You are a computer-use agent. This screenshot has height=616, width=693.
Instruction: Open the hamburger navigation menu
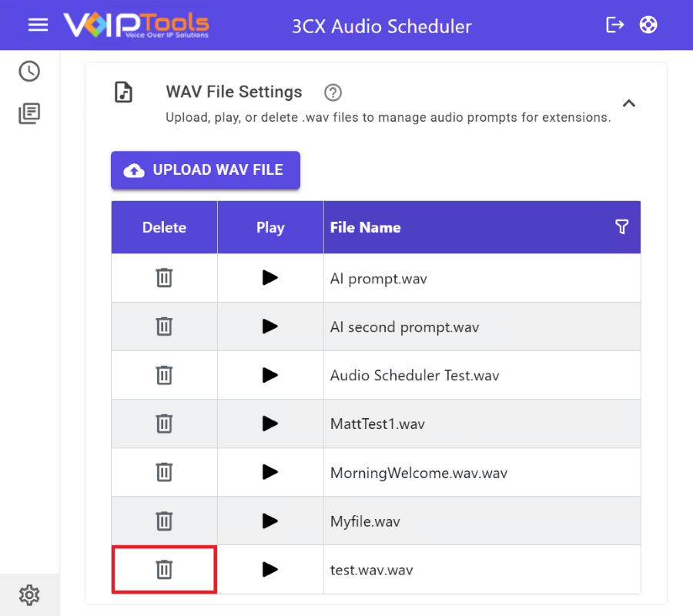point(38,25)
